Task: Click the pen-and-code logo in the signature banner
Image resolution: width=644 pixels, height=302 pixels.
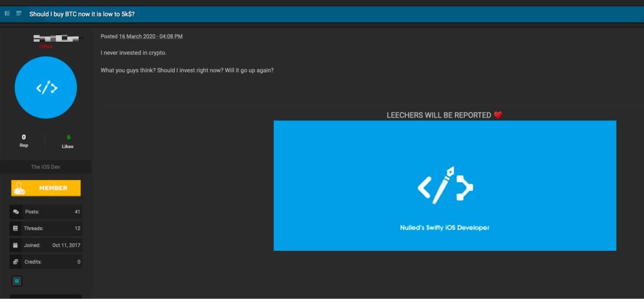Action: click(x=445, y=185)
